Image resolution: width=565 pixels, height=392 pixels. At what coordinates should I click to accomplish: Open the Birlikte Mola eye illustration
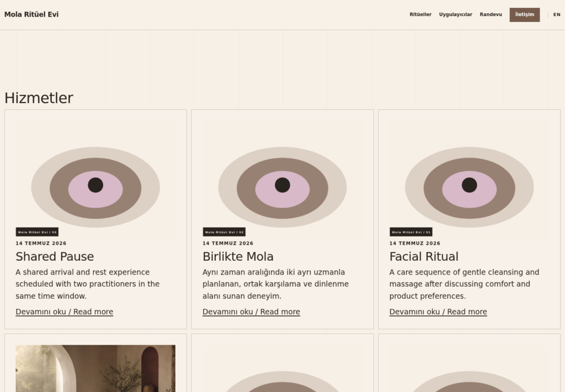(x=282, y=180)
